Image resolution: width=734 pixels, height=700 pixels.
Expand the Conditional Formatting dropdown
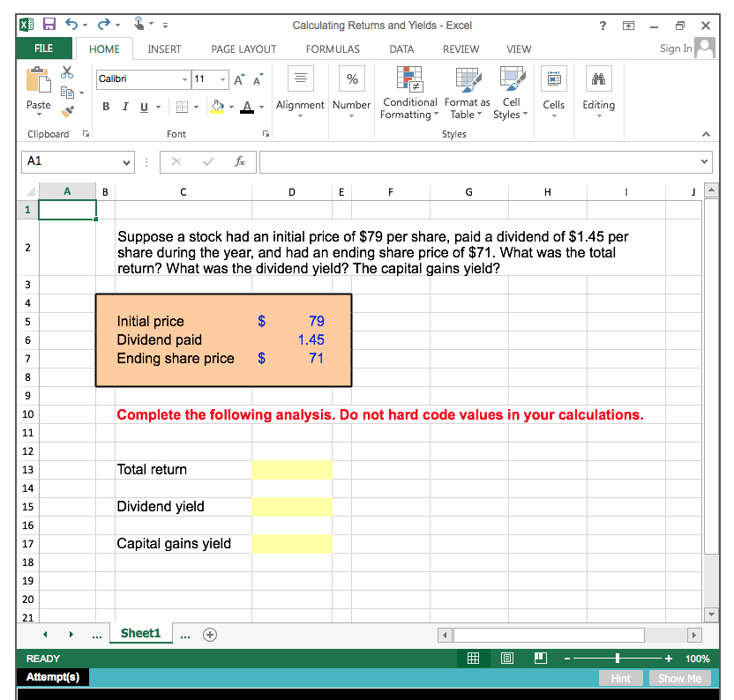coord(408,108)
